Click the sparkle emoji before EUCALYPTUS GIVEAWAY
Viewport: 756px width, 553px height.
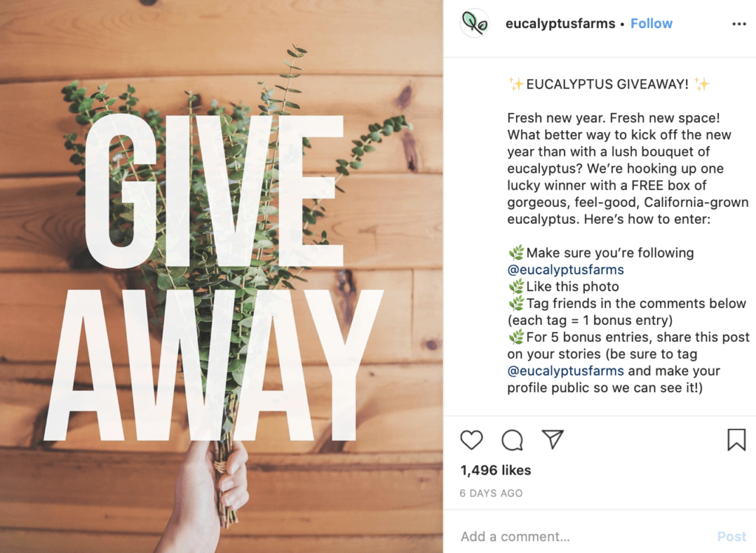point(516,84)
